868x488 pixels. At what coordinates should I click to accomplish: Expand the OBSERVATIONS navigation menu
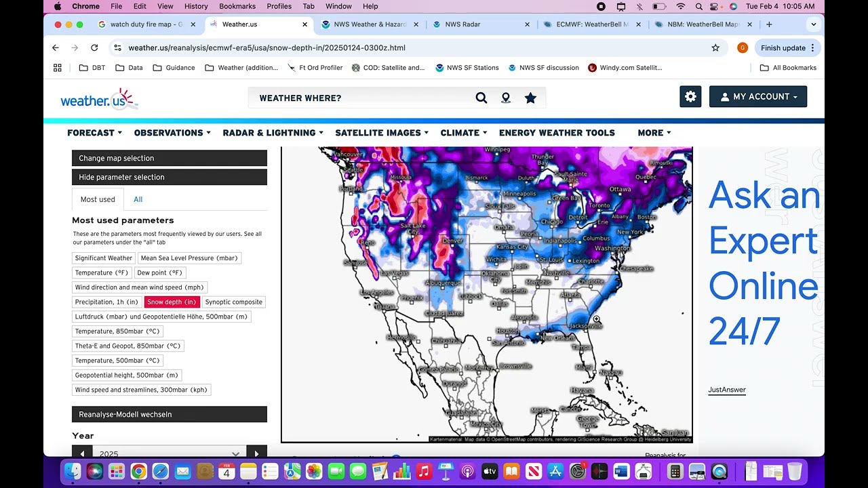pos(172,133)
